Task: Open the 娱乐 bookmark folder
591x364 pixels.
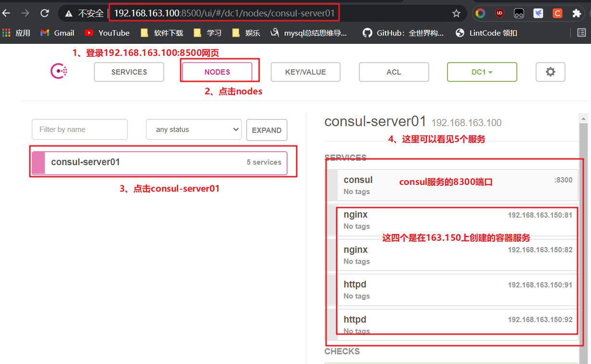Action: (x=246, y=33)
